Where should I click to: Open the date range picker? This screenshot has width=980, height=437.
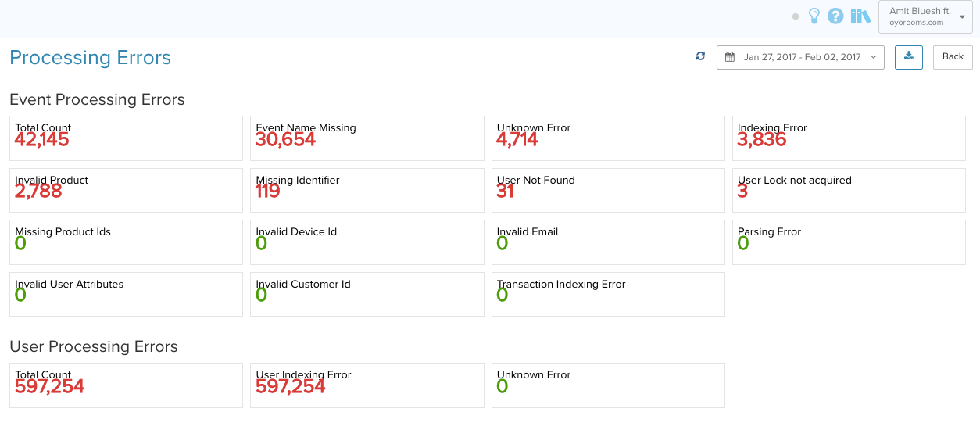(x=800, y=57)
